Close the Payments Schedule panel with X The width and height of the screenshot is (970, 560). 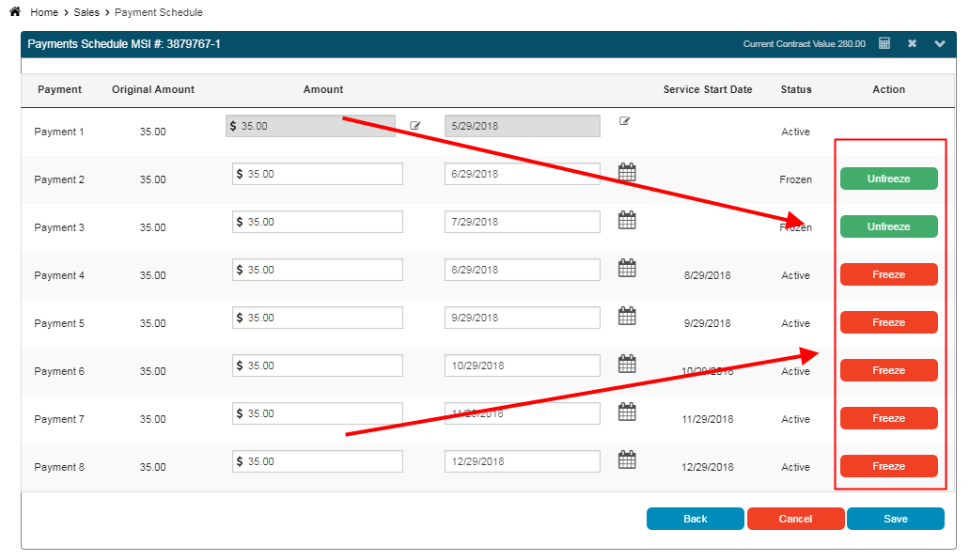coord(912,43)
